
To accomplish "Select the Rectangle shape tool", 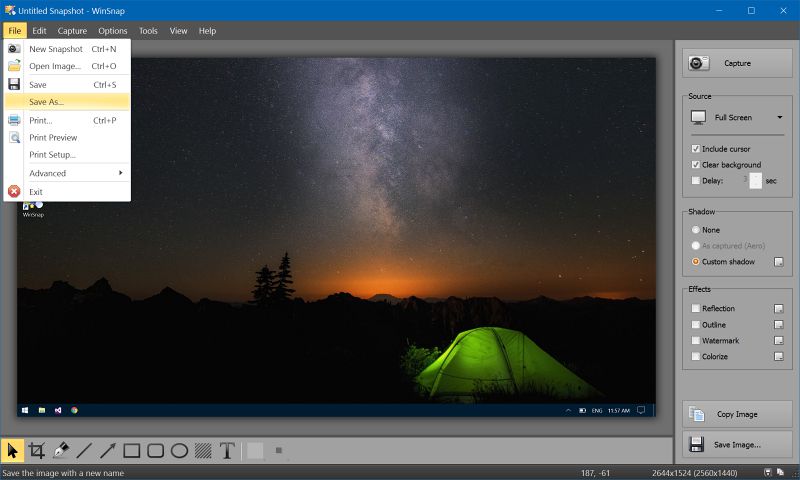I will [x=132, y=451].
